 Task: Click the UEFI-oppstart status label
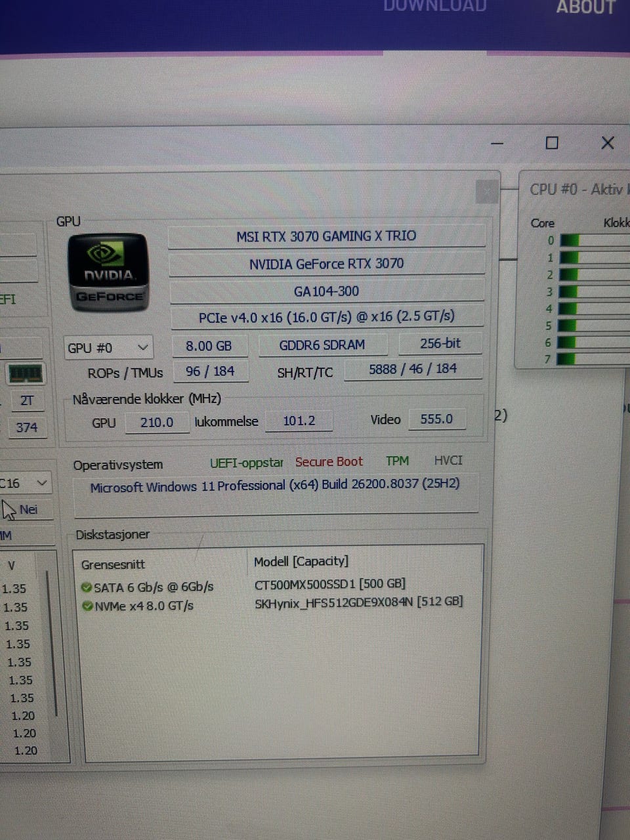246,463
